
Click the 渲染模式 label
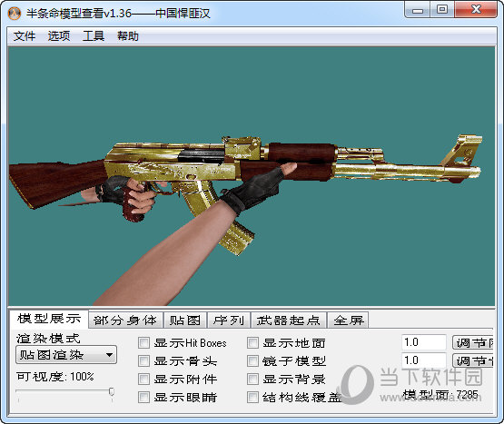coord(48,338)
